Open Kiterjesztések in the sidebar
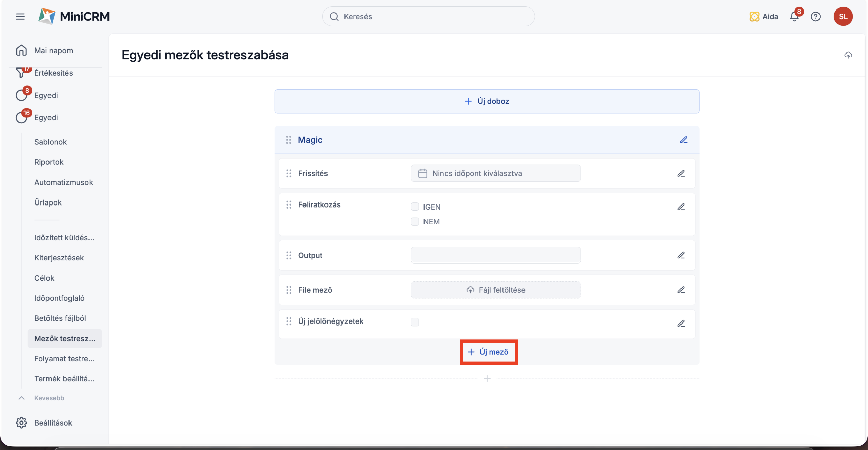The height and width of the screenshot is (450, 868). [59, 258]
